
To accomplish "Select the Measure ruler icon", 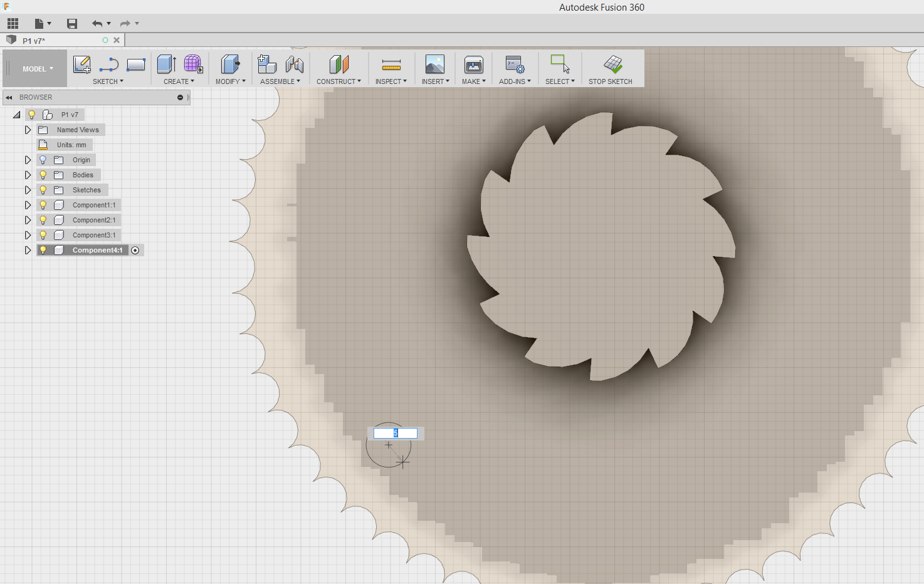I will pos(391,65).
